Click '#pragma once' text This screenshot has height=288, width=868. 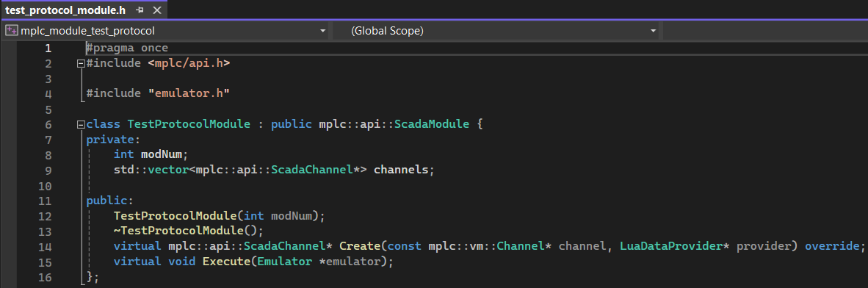(127, 48)
